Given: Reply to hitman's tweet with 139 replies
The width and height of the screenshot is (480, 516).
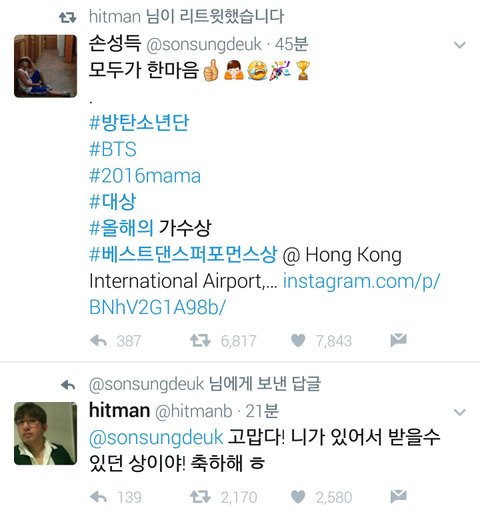Looking at the screenshot, I should [99, 497].
